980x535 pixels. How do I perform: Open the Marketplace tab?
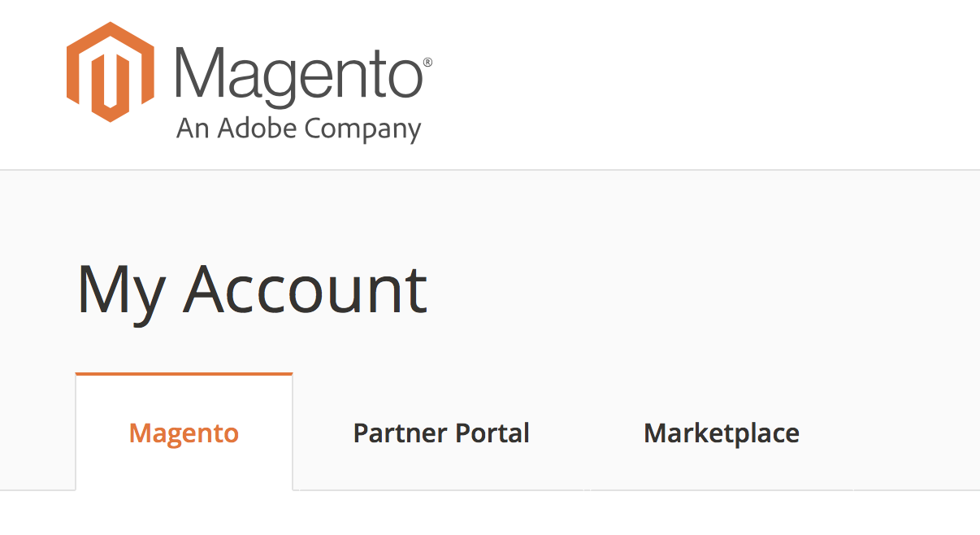point(722,433)
